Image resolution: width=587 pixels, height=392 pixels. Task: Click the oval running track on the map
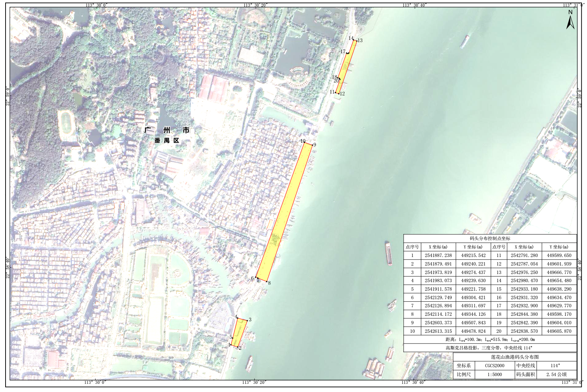pyautogui.click(x=67, y=124)
